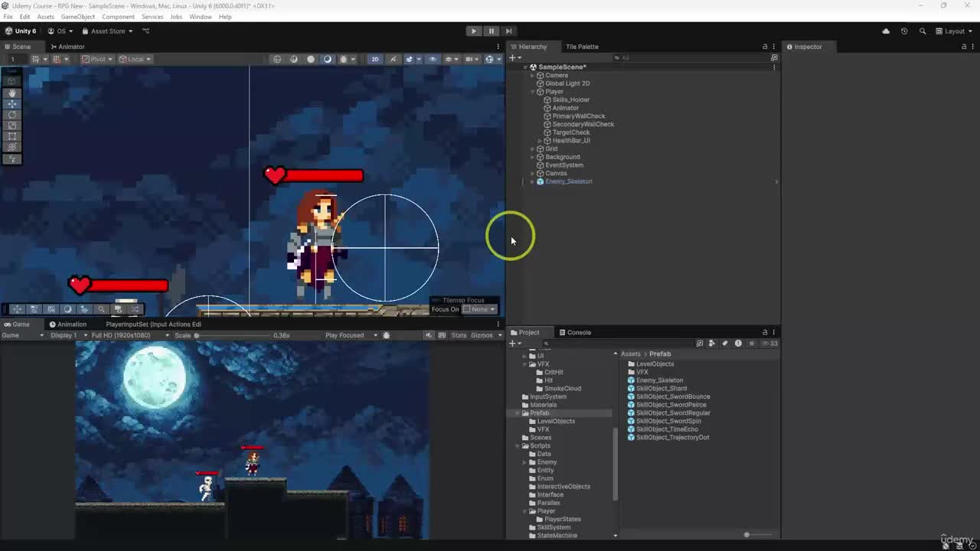Click the Pause button in the toolbar

tap(492, 31)
